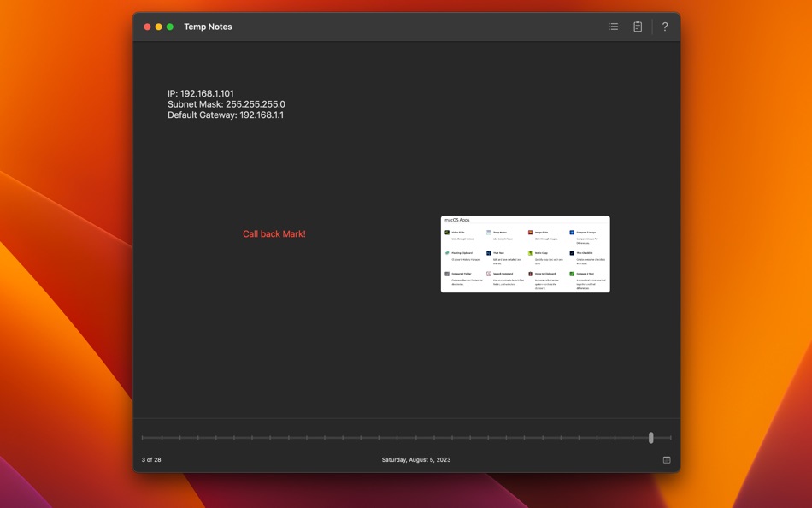The image size is (812, 508).
Task: Click the clipboard paste icon in toolbar
Action: click(x=638, y=27)
